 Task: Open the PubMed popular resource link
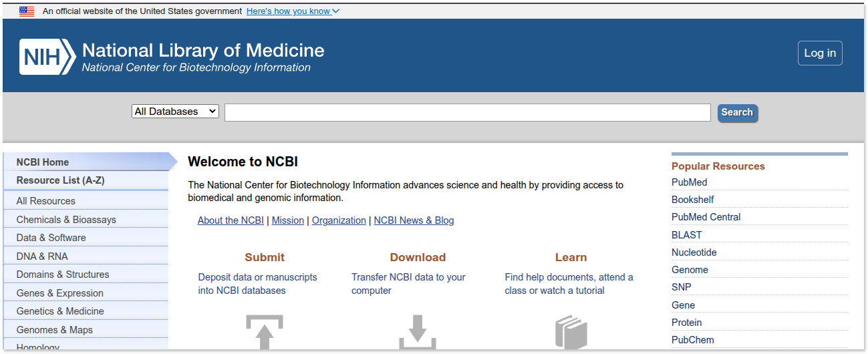coord(689,182)
